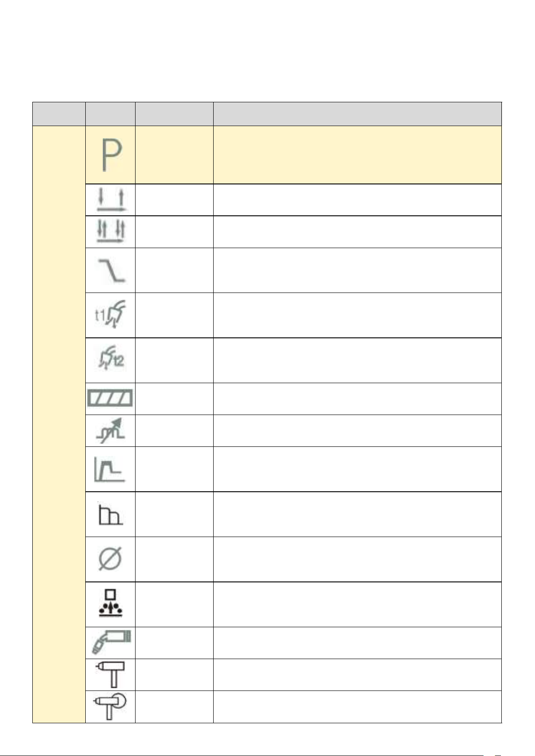Viewport: 535px width, 756px height.
Task: Click the widest gray header cell
Action: (x=357, y=114)
